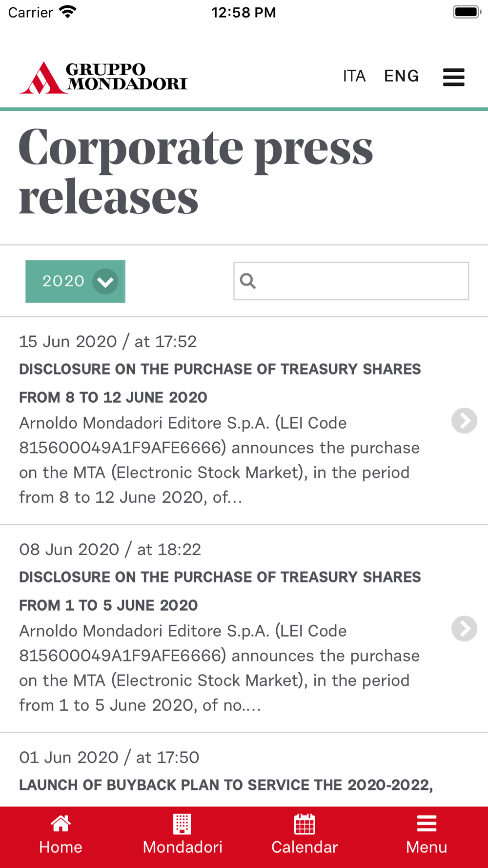
Task: Tap arrow next to 08 Jun release
Action: click(464, 628)
